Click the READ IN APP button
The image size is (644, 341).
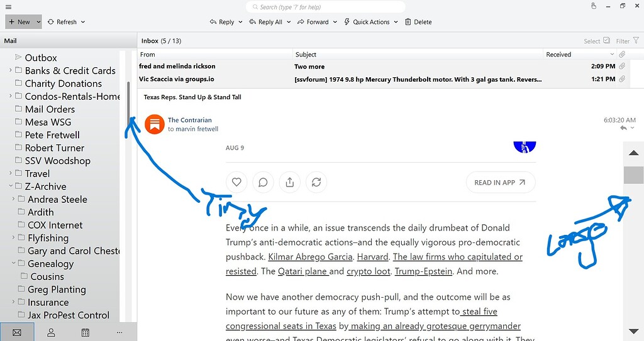pos(500,183)
